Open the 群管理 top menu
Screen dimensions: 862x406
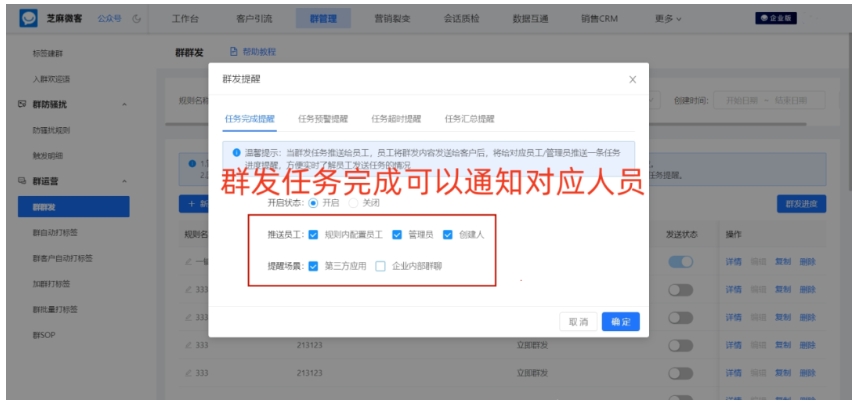tap(323, 19)
